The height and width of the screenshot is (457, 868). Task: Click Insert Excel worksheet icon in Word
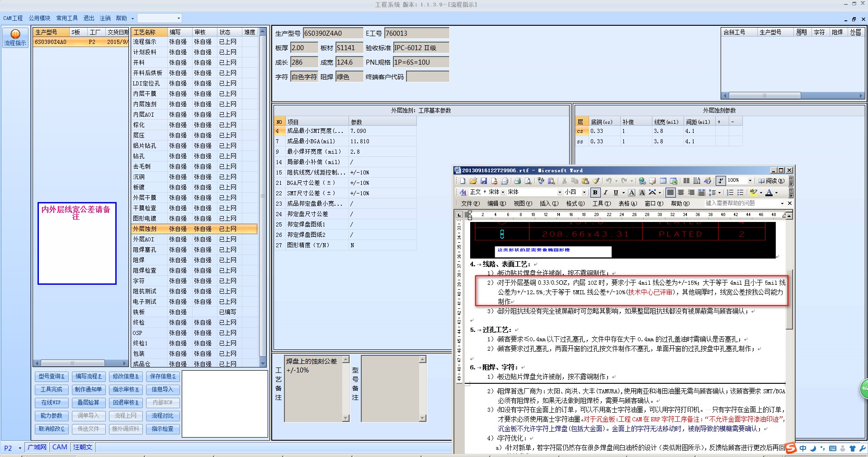674,181
